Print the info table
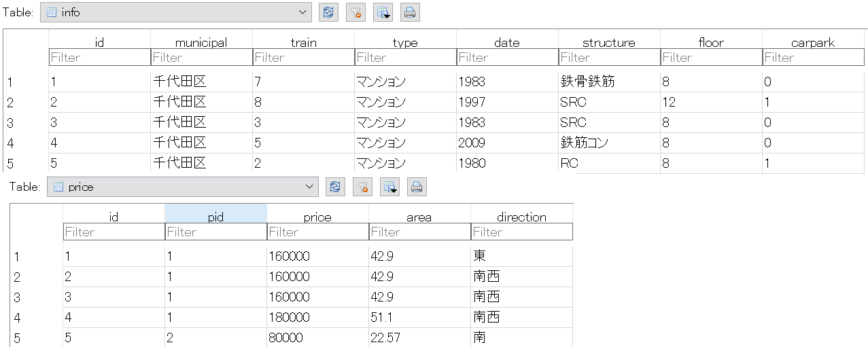This screenshot has height=347, width=868. point(409,12)
